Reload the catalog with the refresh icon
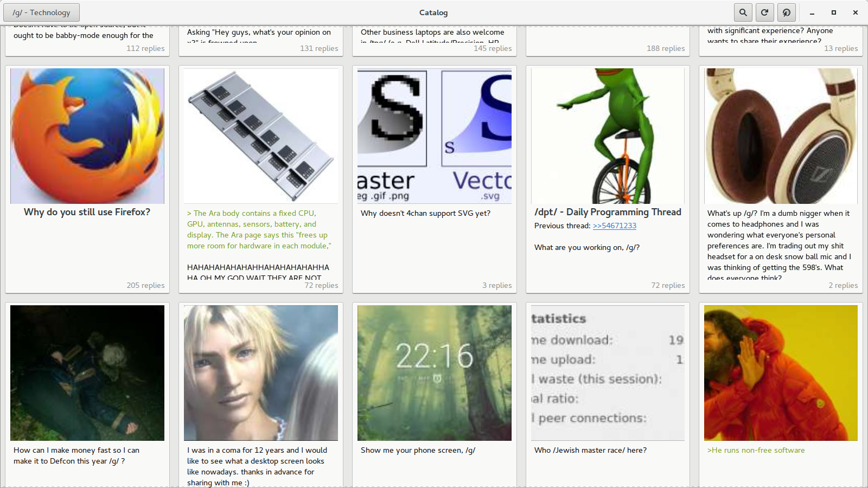This screenshot has width=868, height=488. [x=765, y=12]
